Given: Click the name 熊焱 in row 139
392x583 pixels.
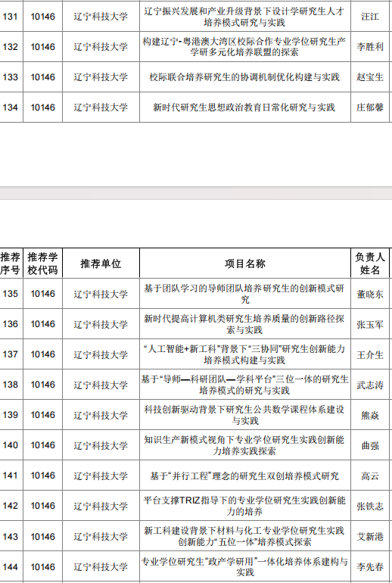Looking at the screenshot, I should (x=370, y=415).
